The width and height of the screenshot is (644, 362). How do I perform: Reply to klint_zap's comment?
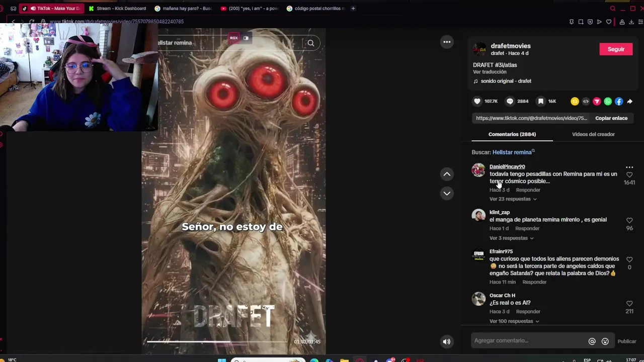527,229
